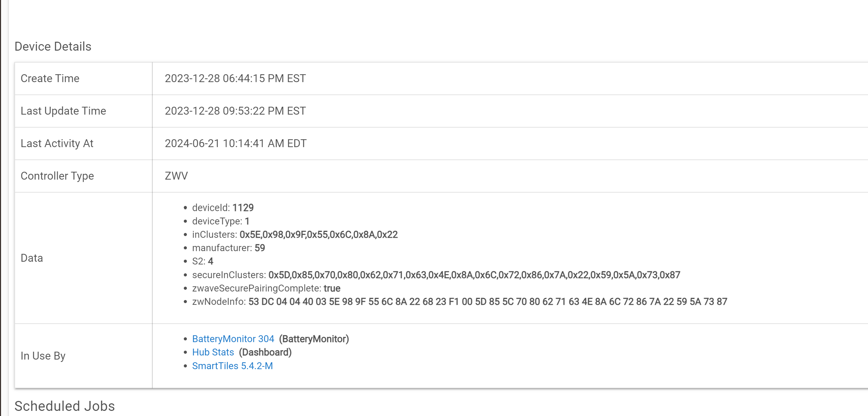The width and height of the screenshot is (868, 416).
Task: Open the SmartTiles 5.4.2-M link
Action: [x=232, y=366]
